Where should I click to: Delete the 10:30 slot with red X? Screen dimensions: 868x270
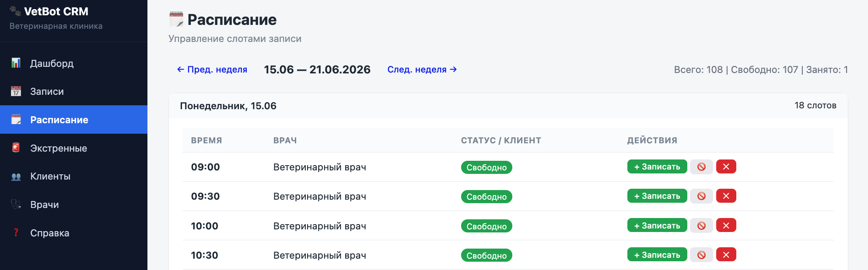pos(726,255)
